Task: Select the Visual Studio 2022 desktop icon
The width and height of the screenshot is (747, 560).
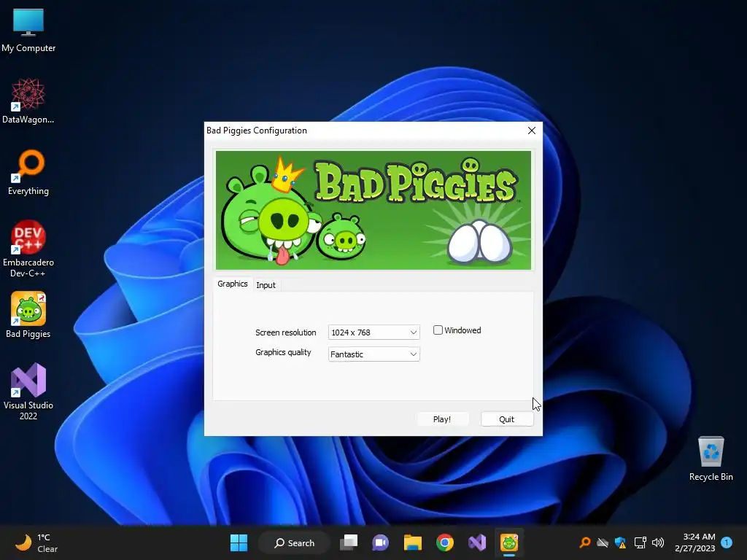Action: (x=28, y=392)
